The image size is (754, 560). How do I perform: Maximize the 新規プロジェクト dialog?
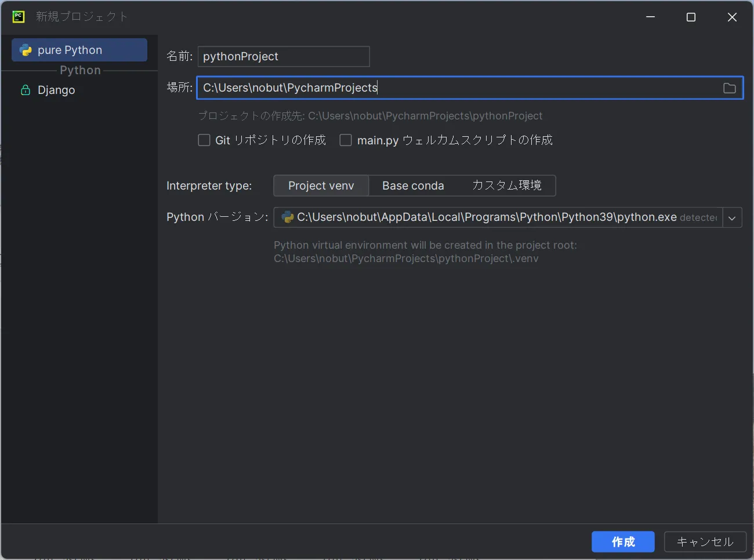pos(691,17)
